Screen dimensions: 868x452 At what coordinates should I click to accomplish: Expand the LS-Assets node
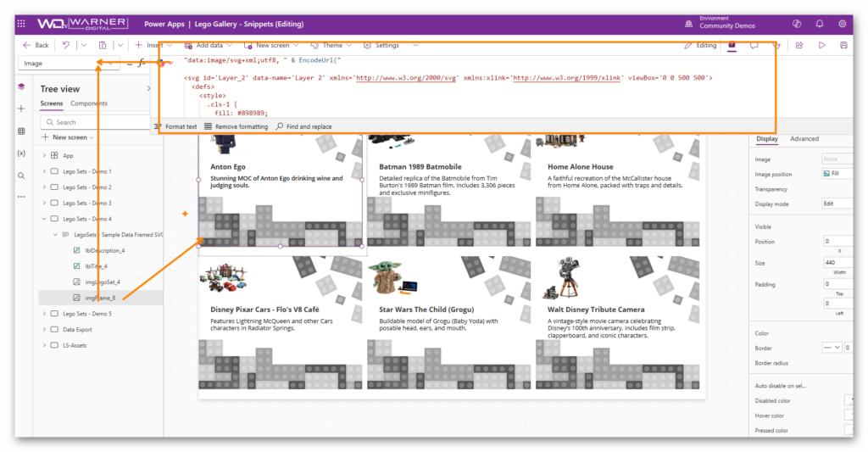[x=44, y=345]
